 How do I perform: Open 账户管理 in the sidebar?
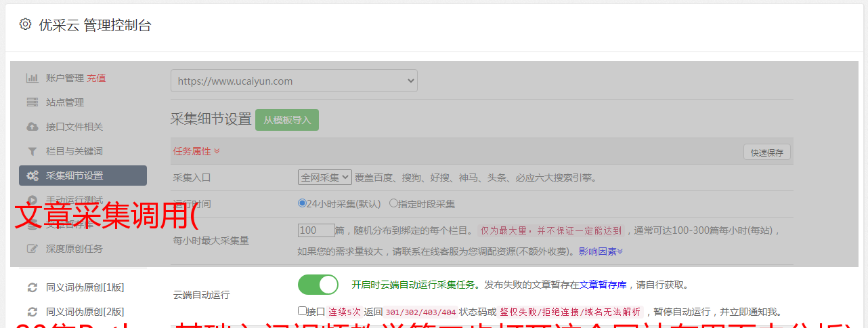[x=65, y=78]
